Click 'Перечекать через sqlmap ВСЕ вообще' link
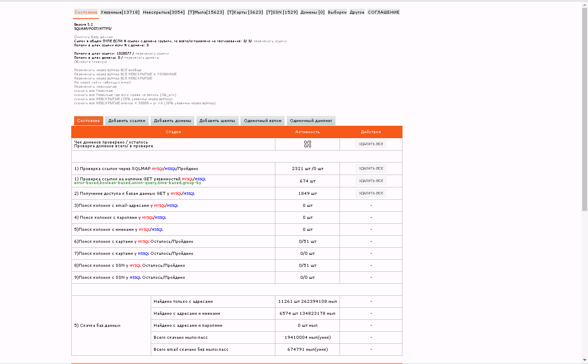 [x=108, y=70]
